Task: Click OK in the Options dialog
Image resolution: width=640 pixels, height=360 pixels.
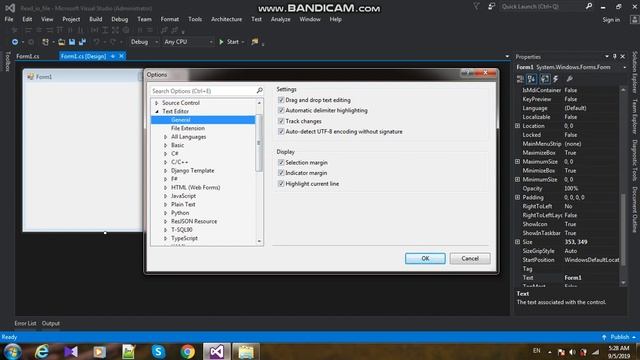Action: [425, 258]
